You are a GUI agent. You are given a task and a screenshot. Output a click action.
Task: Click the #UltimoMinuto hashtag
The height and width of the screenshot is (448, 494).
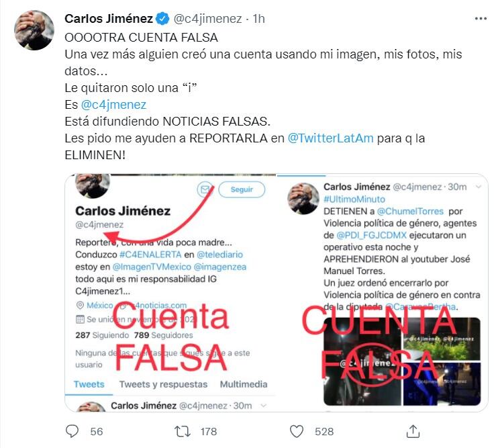click(354, 199)
